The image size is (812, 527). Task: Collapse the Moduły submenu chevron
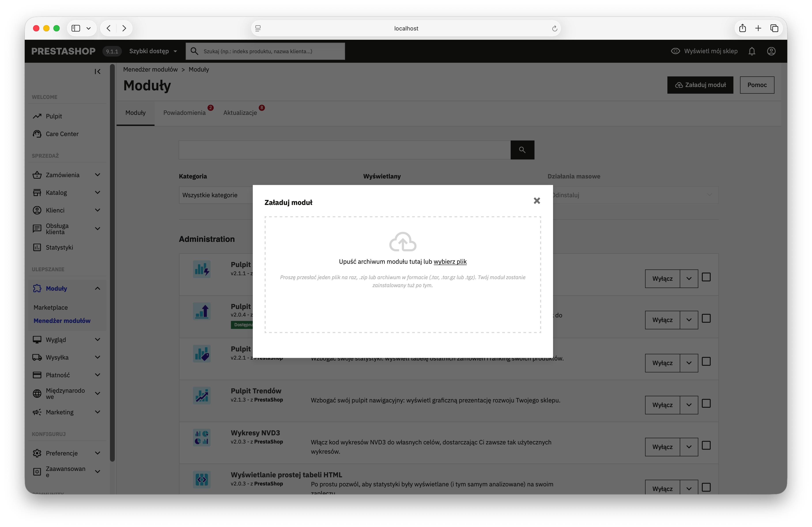pos(98,288)
